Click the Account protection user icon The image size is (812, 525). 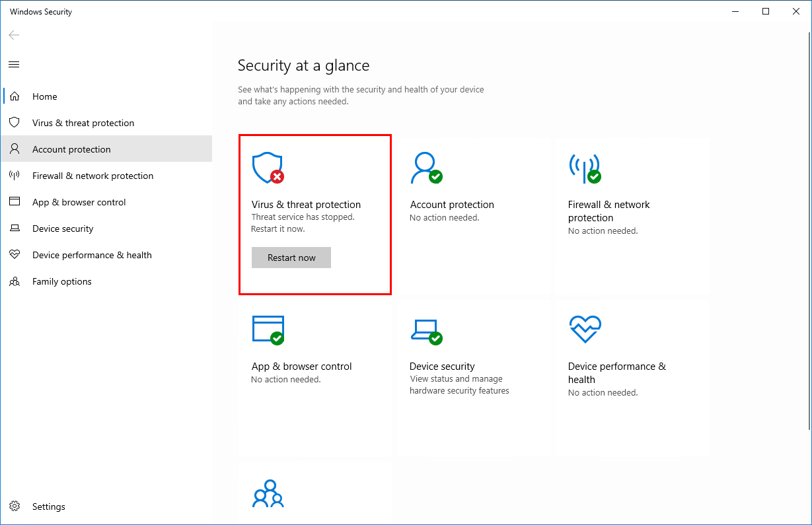point(425,167)
